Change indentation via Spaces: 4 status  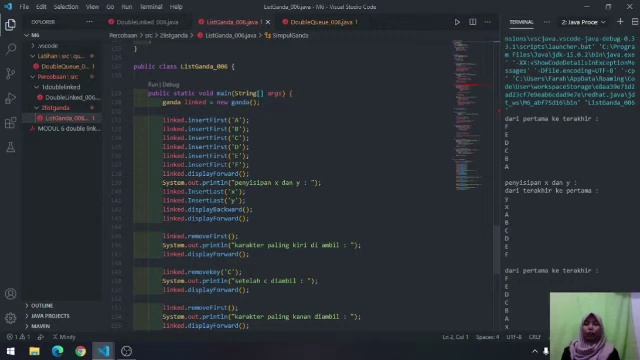pyautogui.click(x=487, y=337)
